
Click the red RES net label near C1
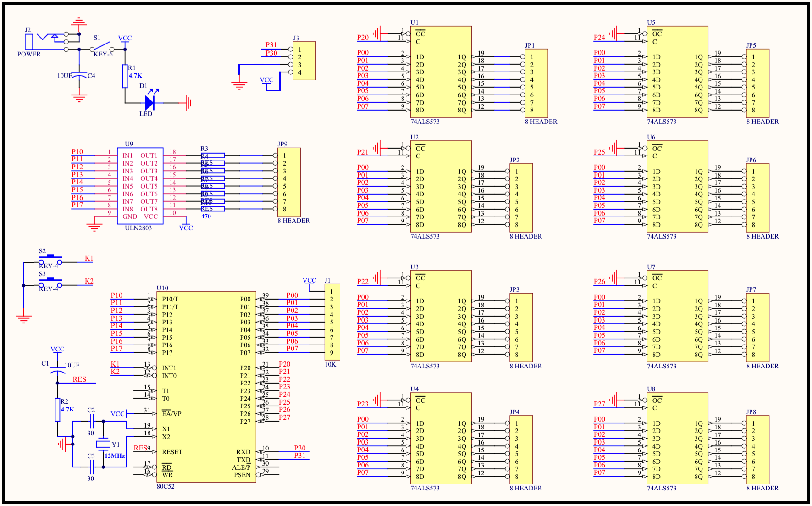pos(79,379)
